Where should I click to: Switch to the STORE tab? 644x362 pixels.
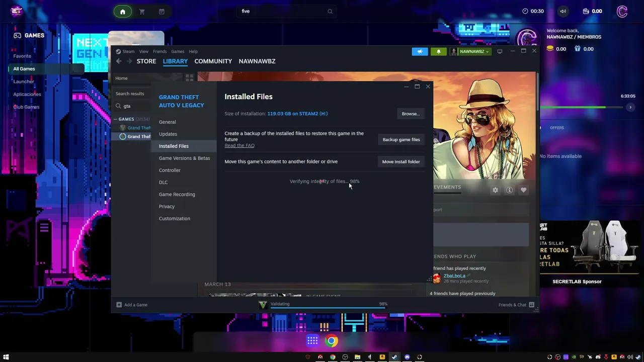pyautogui.click(x=146, y=61)
